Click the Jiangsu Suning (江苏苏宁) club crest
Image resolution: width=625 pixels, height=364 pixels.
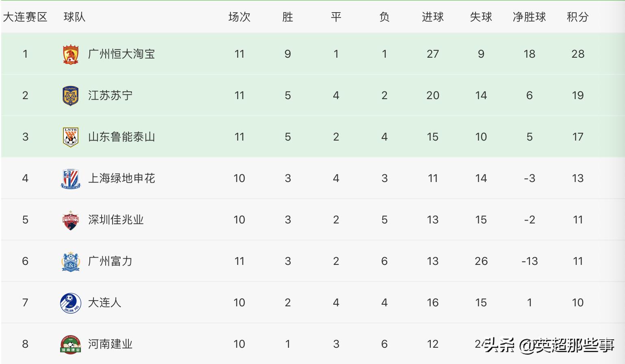click(x=71, y=96)
